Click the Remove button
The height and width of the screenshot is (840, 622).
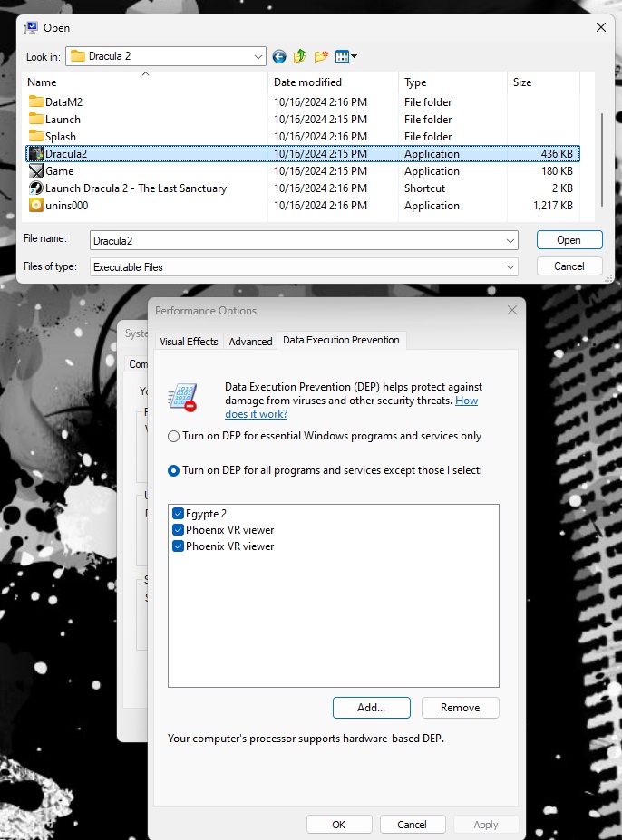(x=460, y=708)
